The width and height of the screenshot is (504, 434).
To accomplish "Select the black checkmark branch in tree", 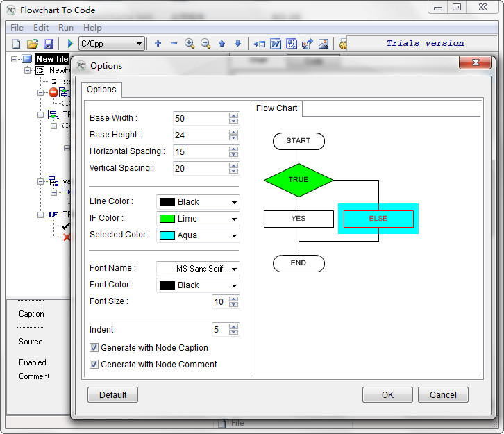I will [x=66, y=226].
